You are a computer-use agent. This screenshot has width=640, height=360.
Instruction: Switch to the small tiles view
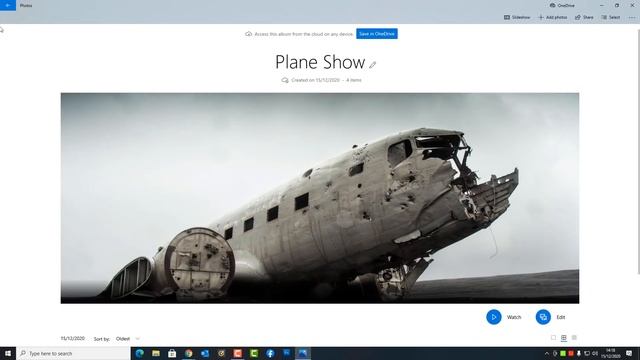574,338
